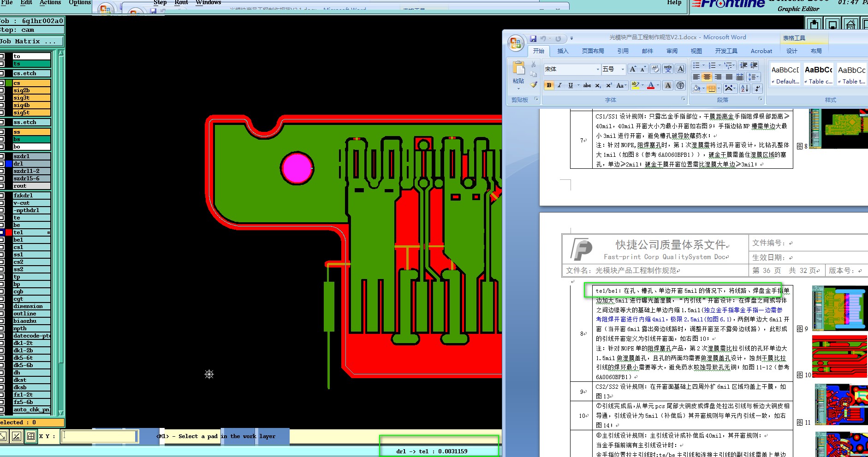Click the Cut scissors icon in Word
This screenshot has width=868, height=457.
point(534,65)
